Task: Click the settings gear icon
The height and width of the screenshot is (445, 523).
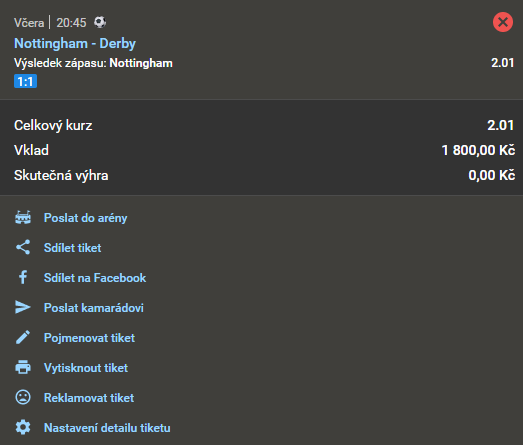Action: point(23,427)
